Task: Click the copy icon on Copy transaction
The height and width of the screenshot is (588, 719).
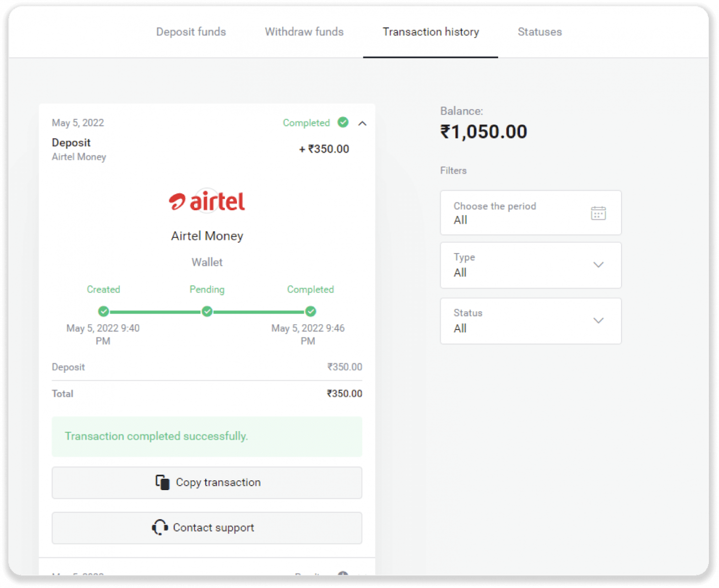Action: pos(162,482)
